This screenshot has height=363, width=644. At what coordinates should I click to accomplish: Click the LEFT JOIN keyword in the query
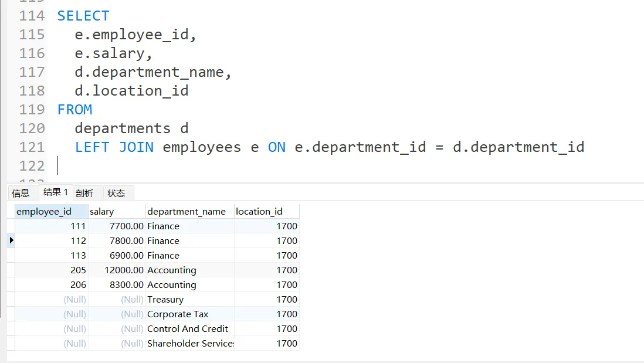114,147
